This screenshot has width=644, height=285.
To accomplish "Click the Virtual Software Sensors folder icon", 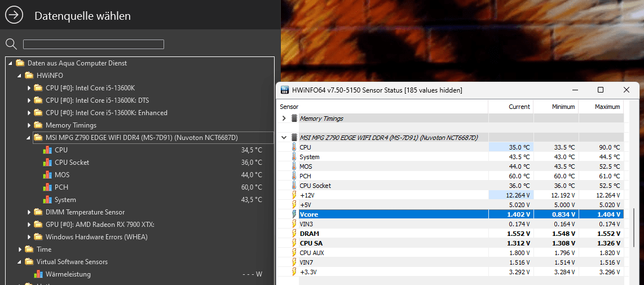I will click(29, 261).
